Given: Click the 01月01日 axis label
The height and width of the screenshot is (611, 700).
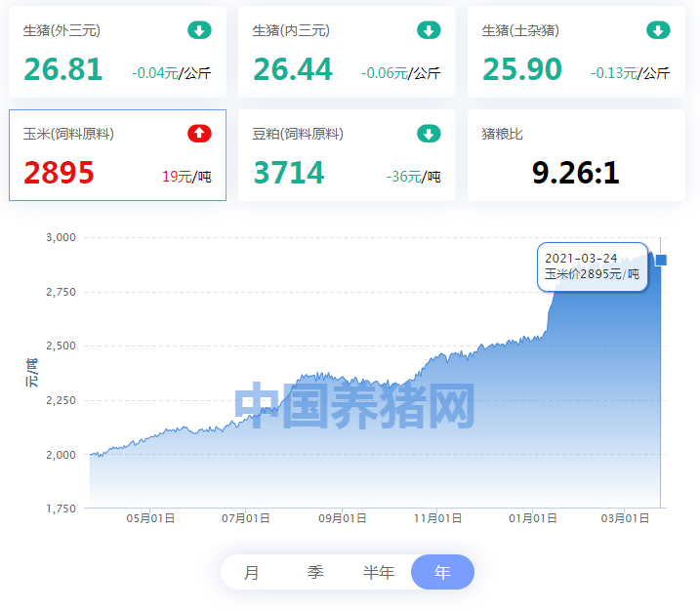Looking at the screenshot, I should (x=533, y=518).
